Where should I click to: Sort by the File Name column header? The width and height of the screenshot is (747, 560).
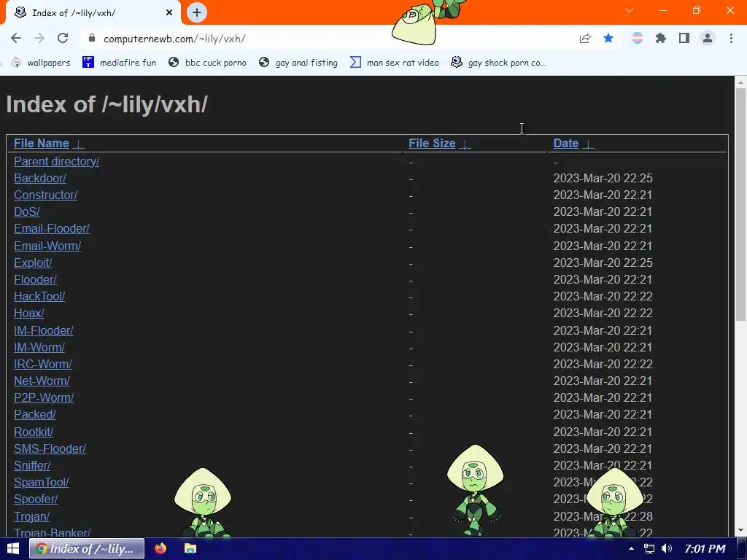(42, 144)
